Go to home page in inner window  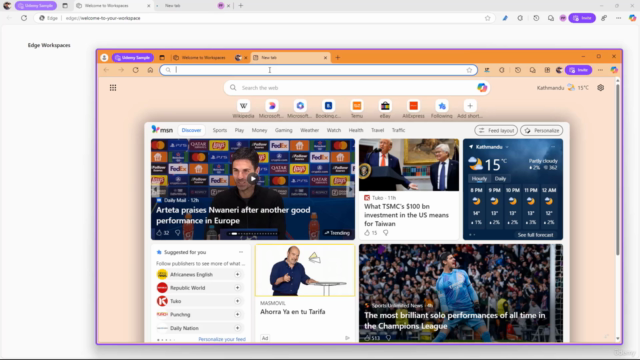(150, 70)
